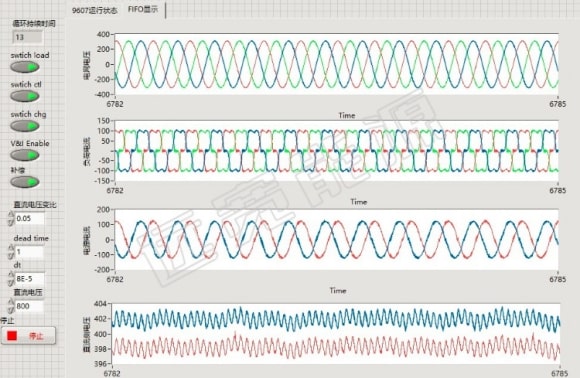The width and height of the screenshot is (580, 378).
Task: Toggle the swtich ctl switch
Action: [x=25, y=96]
